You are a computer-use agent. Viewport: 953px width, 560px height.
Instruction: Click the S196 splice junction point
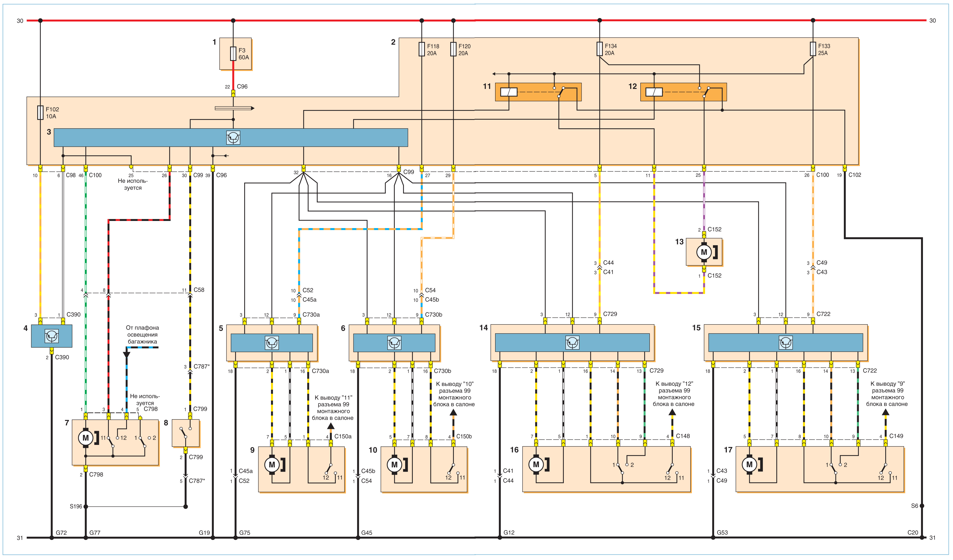tap(86, 507)
